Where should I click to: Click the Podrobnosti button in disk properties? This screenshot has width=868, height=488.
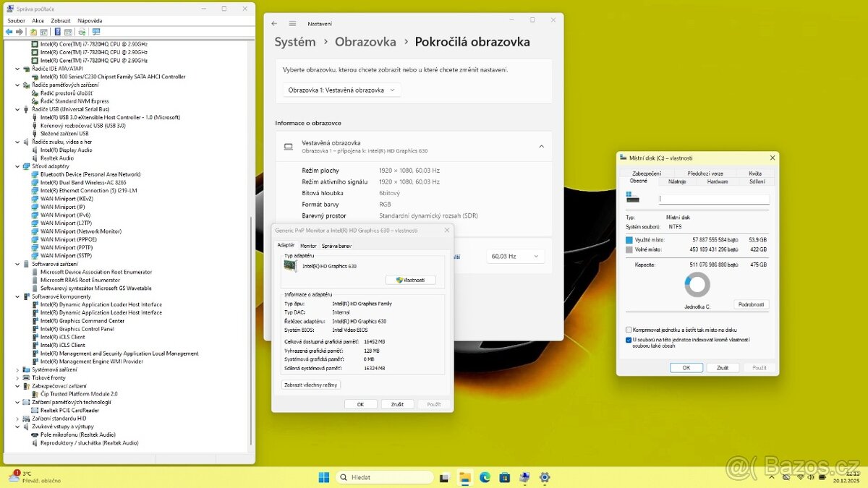751,304
